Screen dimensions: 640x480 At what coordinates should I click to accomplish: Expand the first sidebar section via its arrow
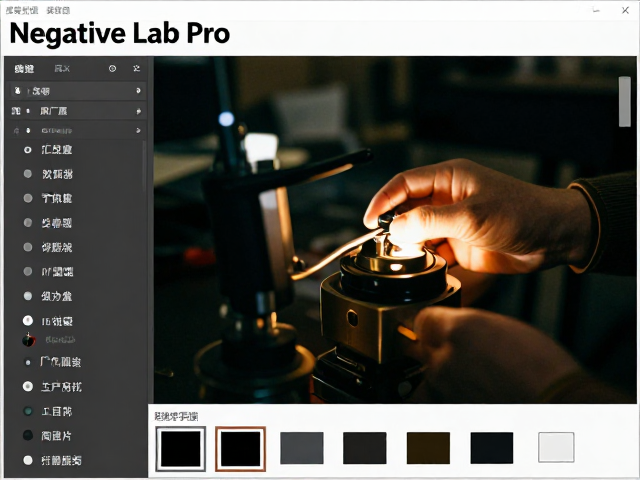138,91
